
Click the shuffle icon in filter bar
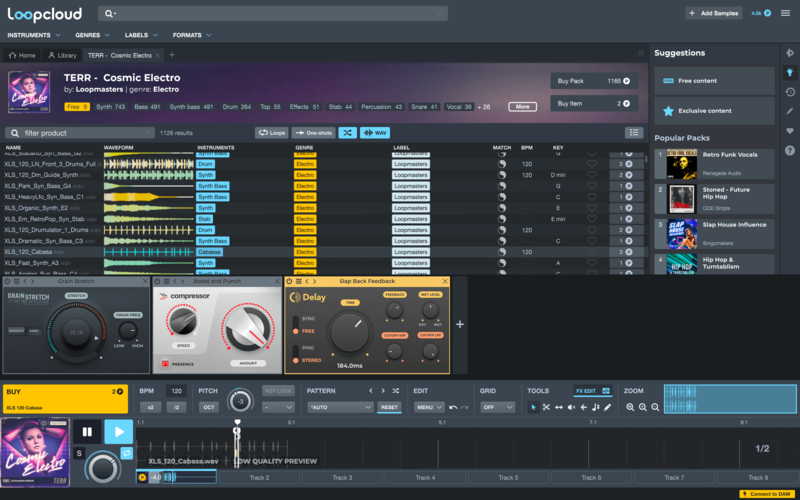[347, 132]
